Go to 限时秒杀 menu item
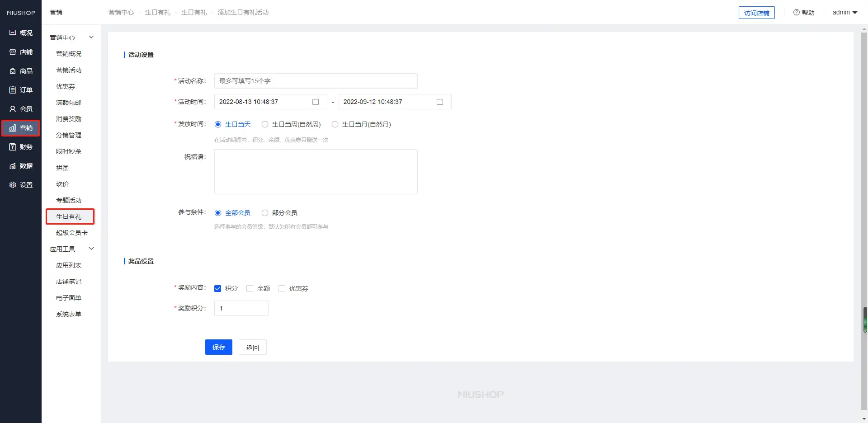The height and width of the screenshot is (423, 868). tap(69, 151)
